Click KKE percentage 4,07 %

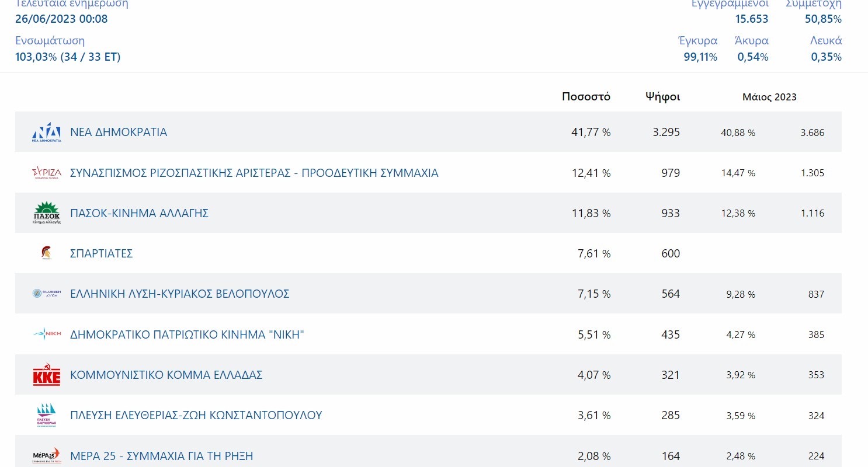pos(593,375)
